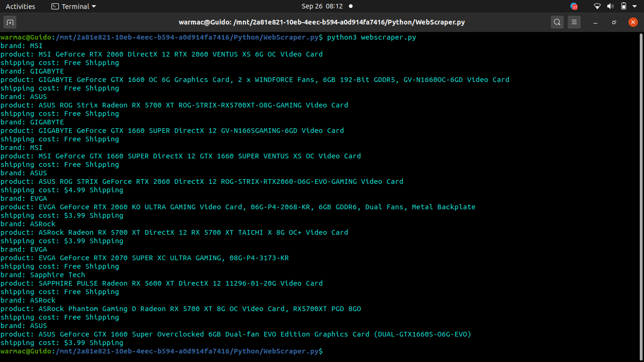Open the Terminal app menu
644x362 pixels.
pos(73,7)
